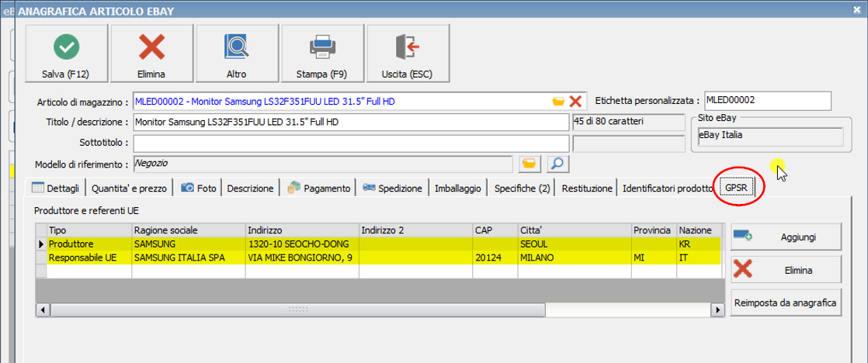Image resolution: width=868 pixels, height=363 pixels.
Task: Select the Responsabile UE cell
Action: [89, 258]
